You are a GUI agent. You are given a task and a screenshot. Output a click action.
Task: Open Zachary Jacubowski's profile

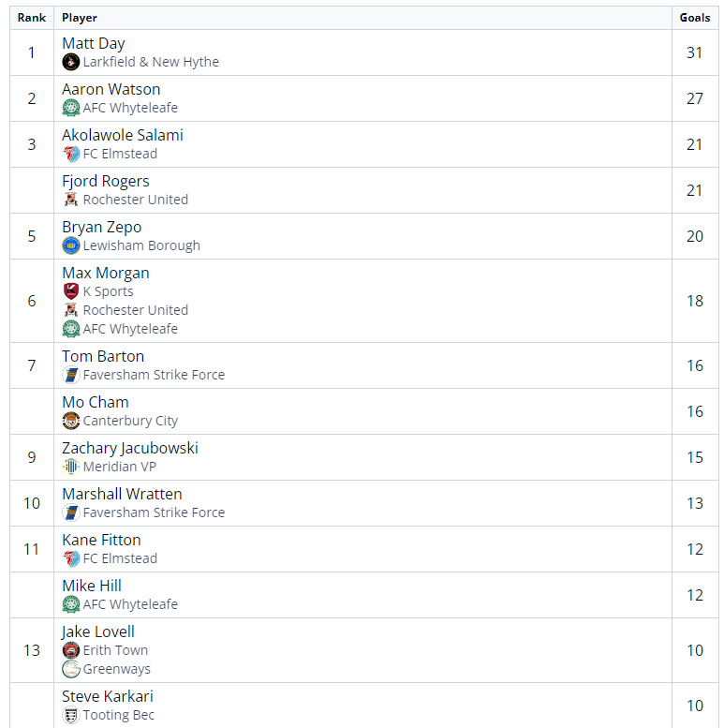click(129, 448)
